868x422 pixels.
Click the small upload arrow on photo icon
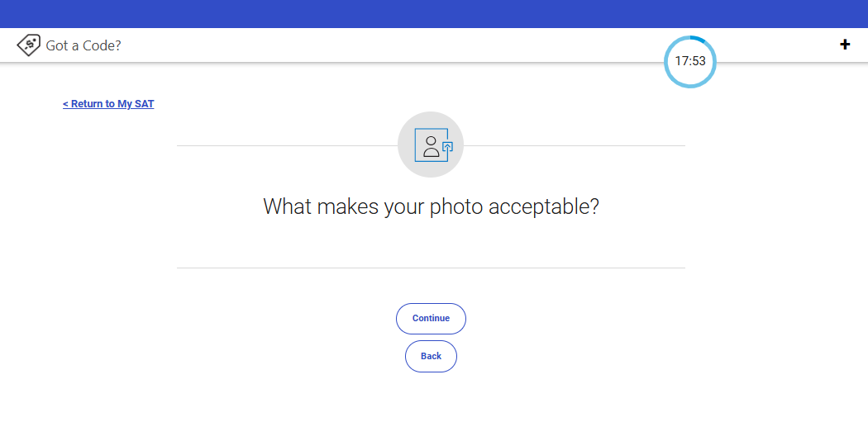tap(448, 147)
